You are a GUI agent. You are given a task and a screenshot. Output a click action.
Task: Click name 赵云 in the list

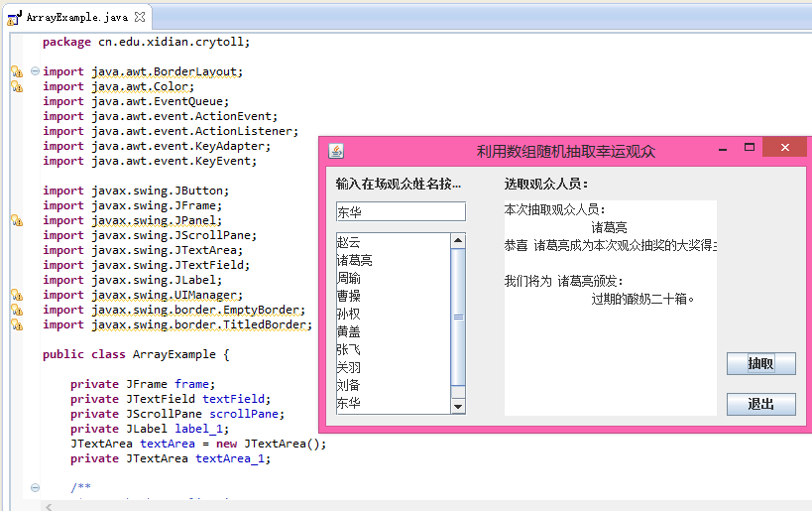349,242
